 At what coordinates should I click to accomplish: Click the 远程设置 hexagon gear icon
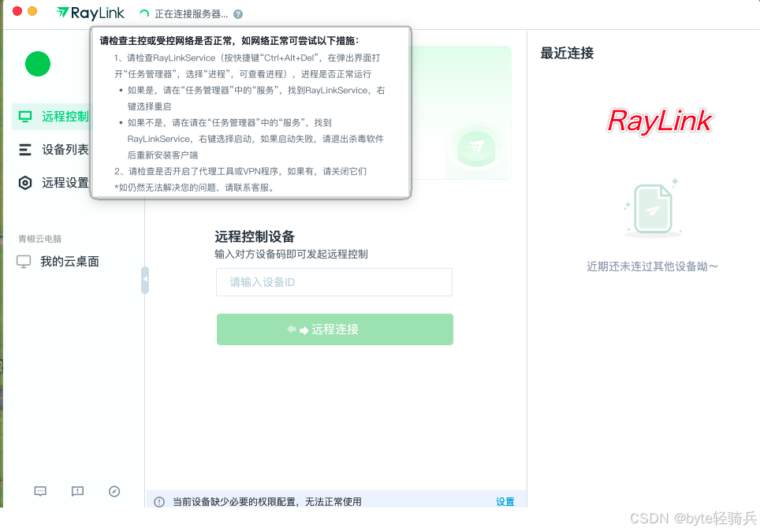click(25, 183)
